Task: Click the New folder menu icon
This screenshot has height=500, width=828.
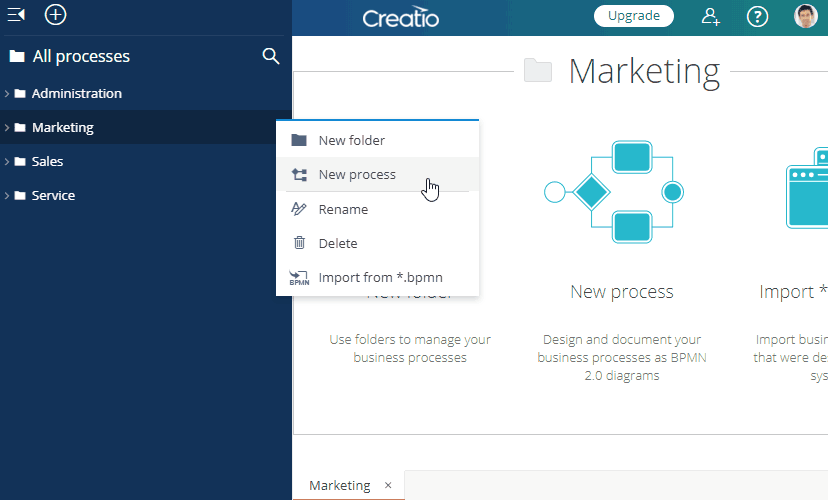Action: (x=299, y=140)
